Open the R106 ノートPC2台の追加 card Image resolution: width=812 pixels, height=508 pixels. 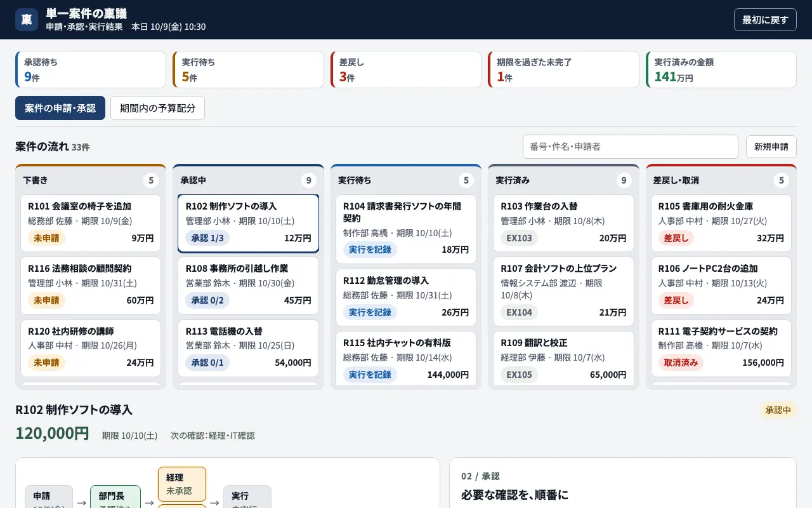(721, 286)
